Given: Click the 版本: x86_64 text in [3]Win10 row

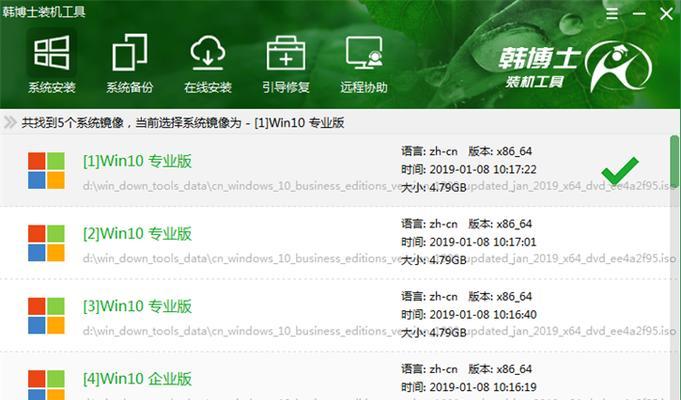Looking at the screenshot, I should [500, 296].
